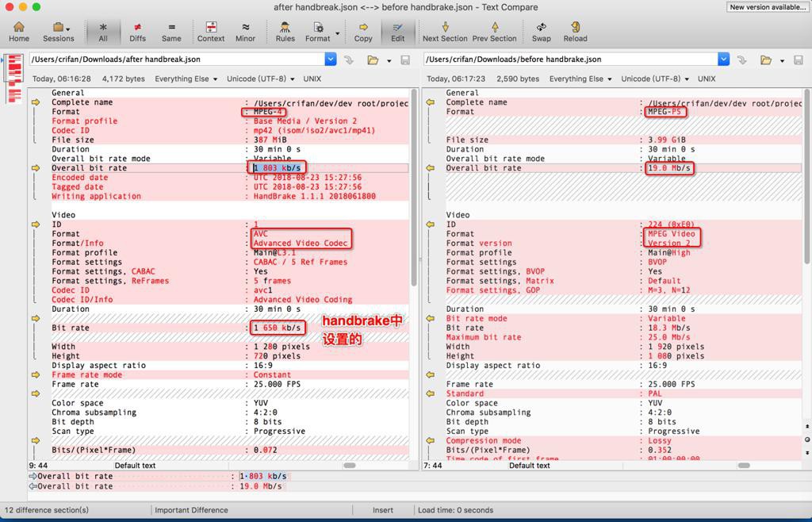Click the right pane save disk icon
Image resolution: width=812 pixels, height=522 pixels.
click(x=799, y=60)
